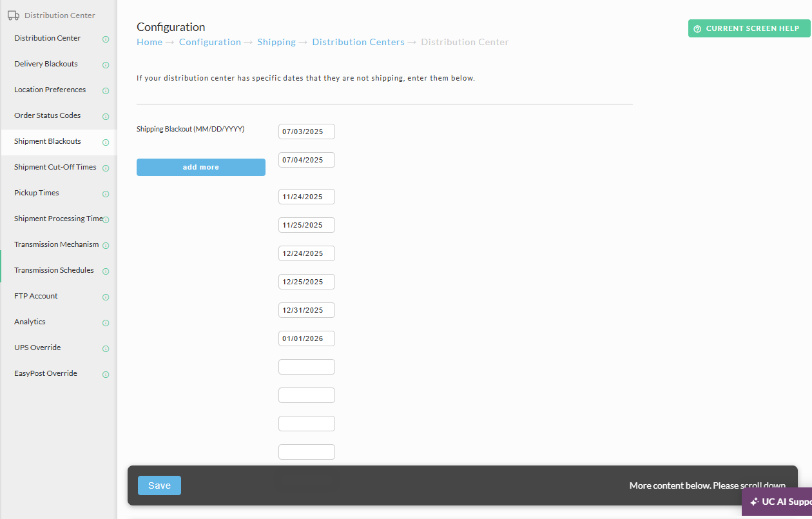812x519 pixels.
Task: Click info icon beside Transmission Schedules
Action: click(106, 271)
